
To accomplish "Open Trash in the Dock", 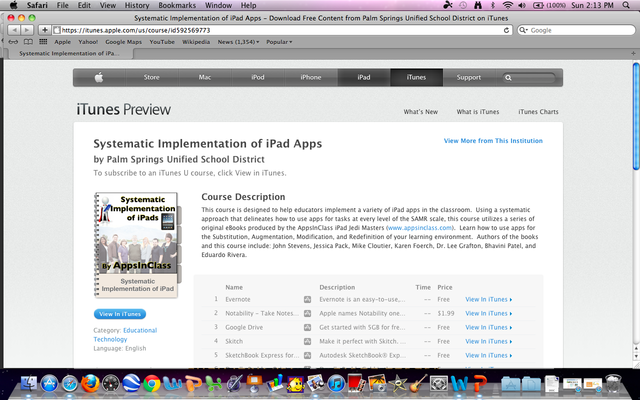I will pos(613,384).
